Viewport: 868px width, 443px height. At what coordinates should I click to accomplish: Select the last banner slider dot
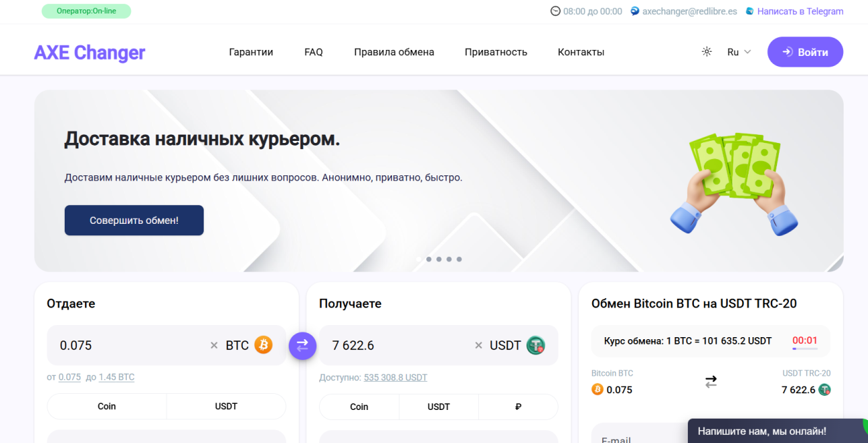(x=459, y=259)
